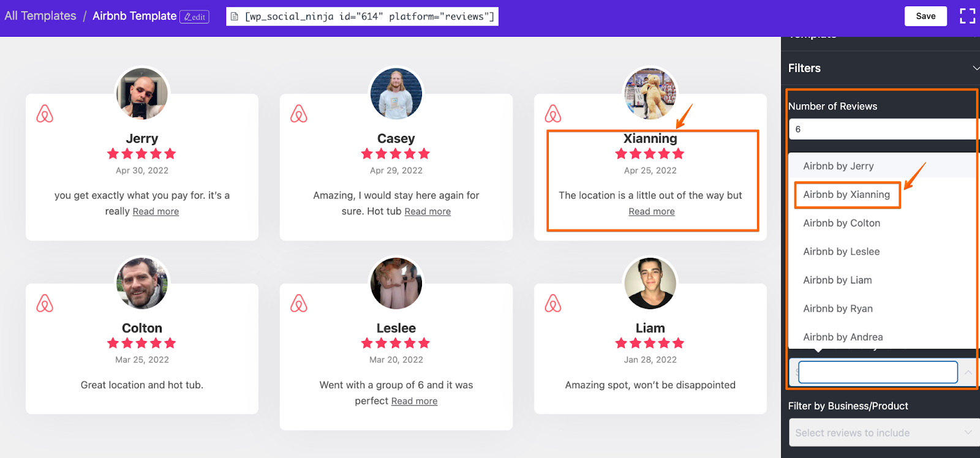
Task: Click reviewer name Xianning
Action: 650,138
